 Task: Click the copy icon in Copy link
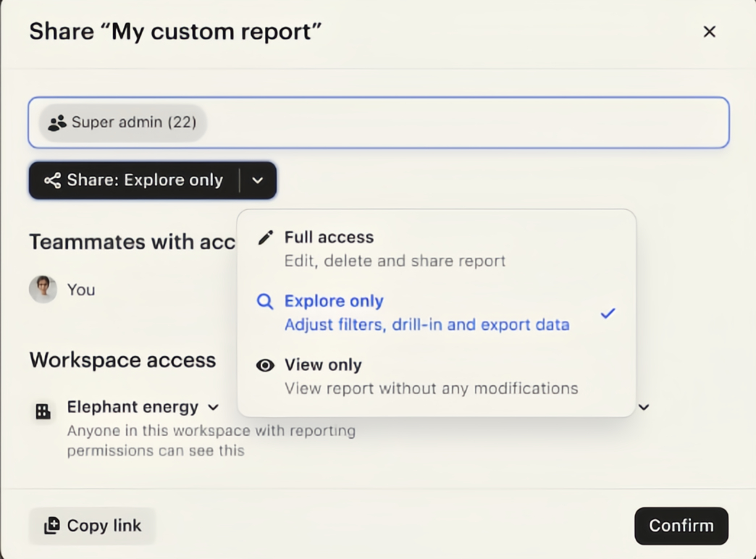click(52, 526)
